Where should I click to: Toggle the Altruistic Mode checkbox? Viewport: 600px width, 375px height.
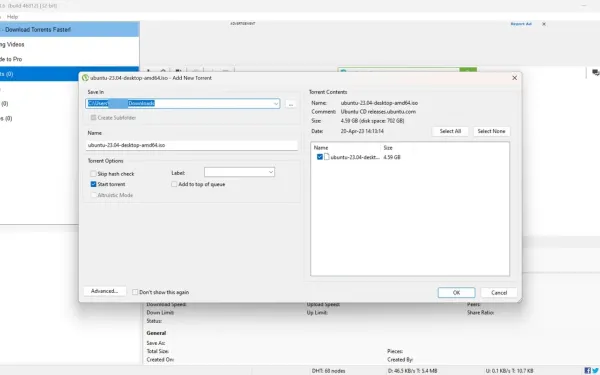93,195
